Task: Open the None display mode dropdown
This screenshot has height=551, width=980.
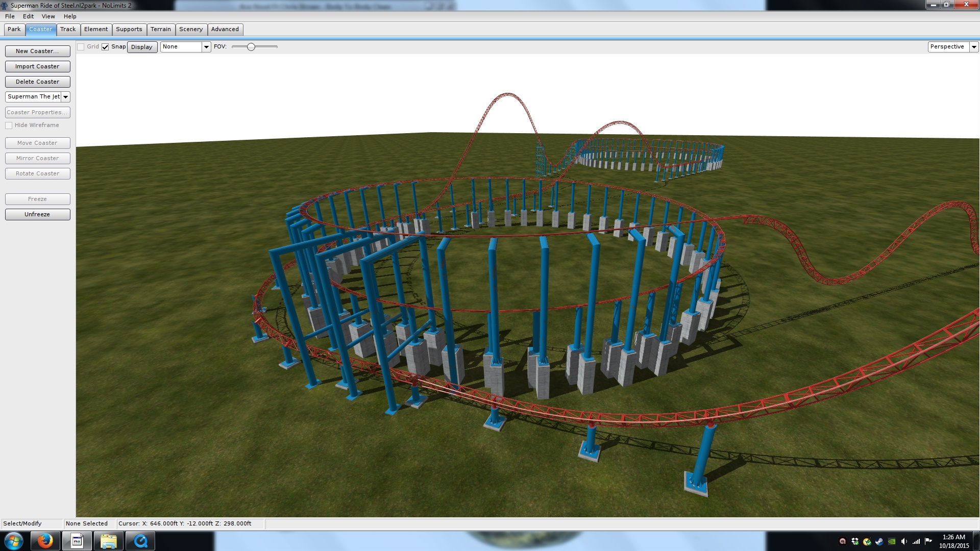Action: click(206, 47)
